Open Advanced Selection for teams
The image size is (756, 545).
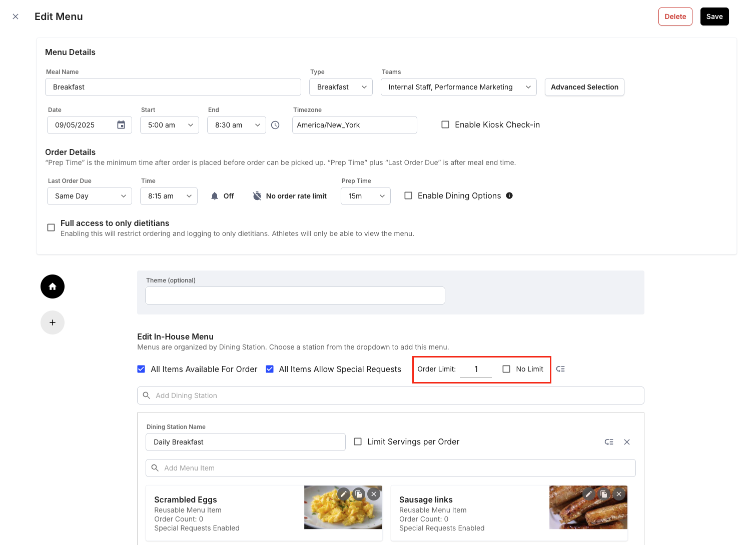[584, 87]
